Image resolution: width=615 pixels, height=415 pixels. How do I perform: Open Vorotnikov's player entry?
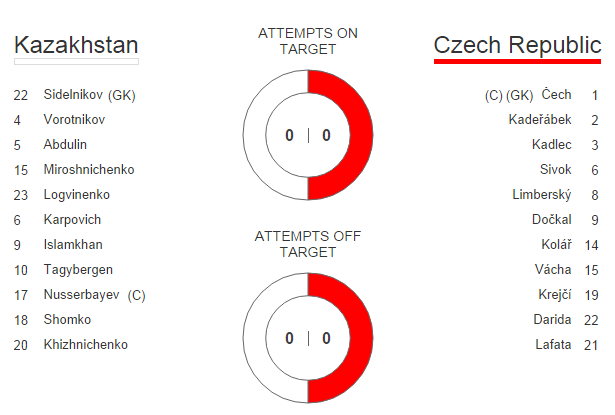75,120
